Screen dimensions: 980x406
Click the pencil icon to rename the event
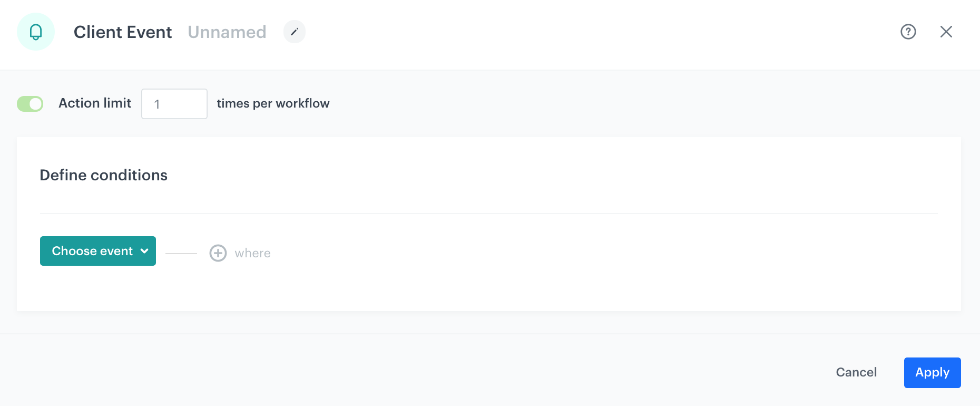(295, 32)
